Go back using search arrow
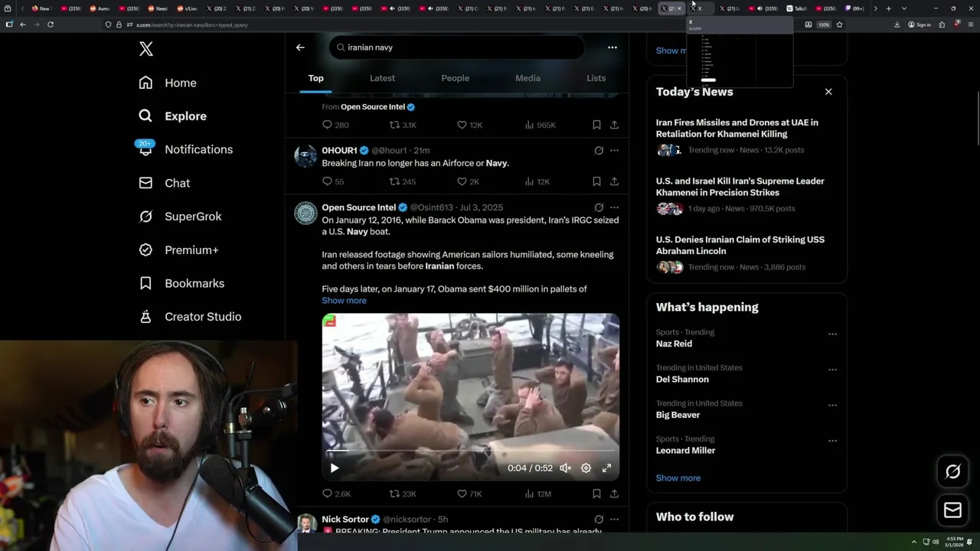The height and width of the screenshot is (551, 980). pyautogui.click(x=300, y=47)
